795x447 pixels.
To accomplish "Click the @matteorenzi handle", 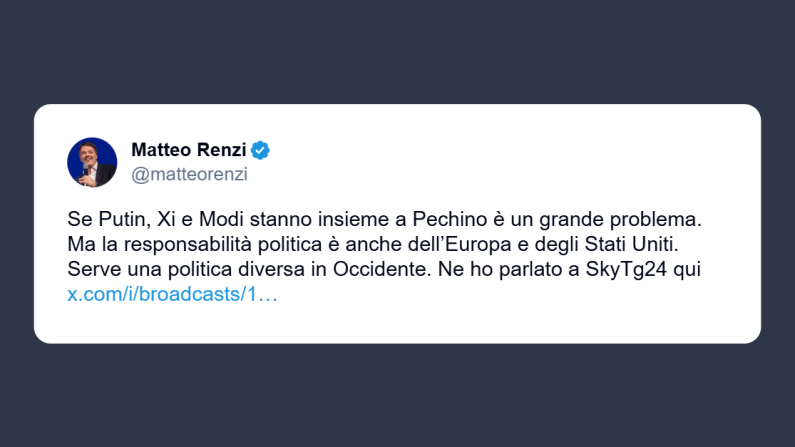I will pyautogui.click(x=189, y=174).
